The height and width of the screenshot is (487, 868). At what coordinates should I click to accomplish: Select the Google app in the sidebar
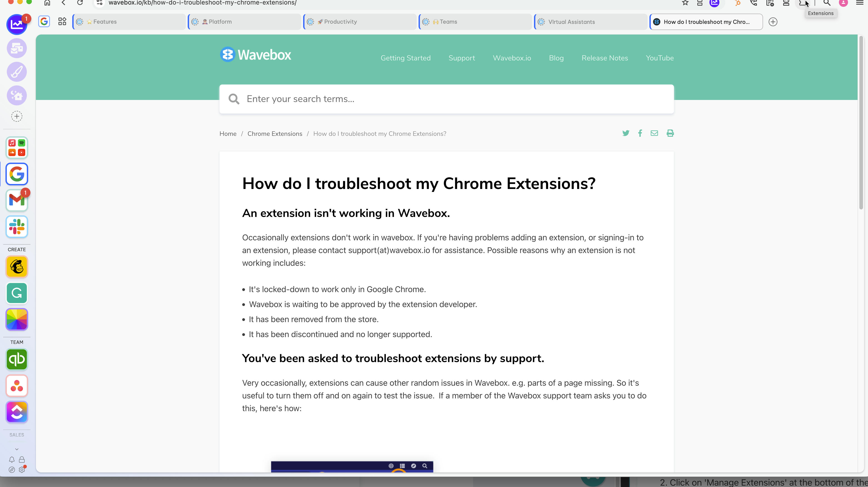coord(17,174)
